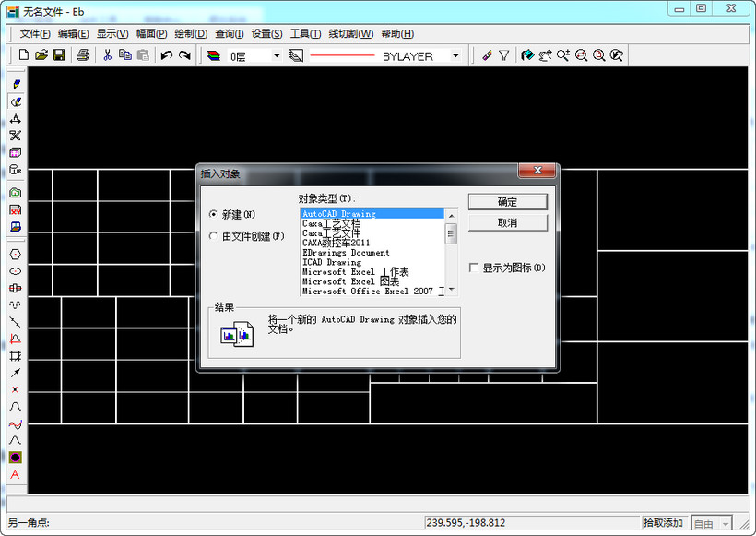Check the 显示为图标 checkbox

(x=474, y=268)
